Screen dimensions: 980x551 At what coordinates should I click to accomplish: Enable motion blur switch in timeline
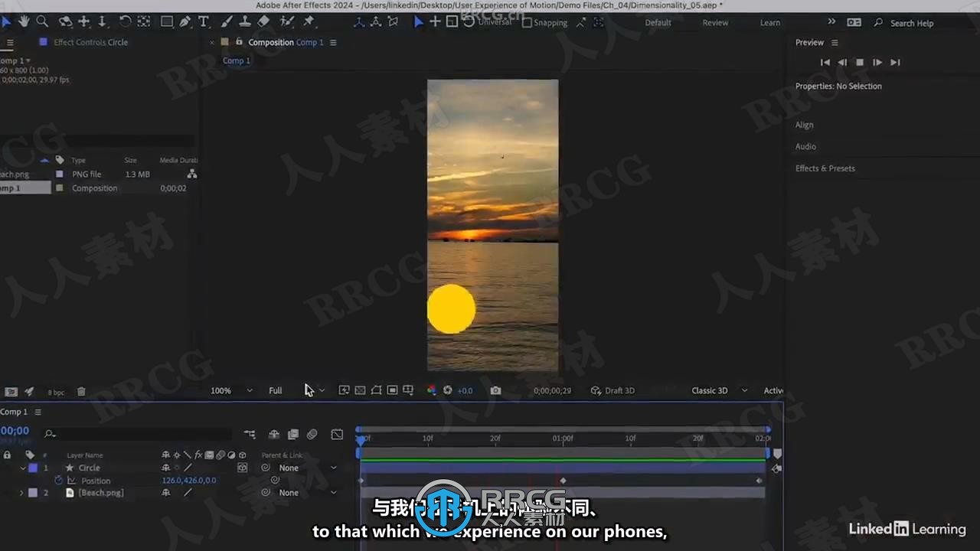click(x=312, y=435)
